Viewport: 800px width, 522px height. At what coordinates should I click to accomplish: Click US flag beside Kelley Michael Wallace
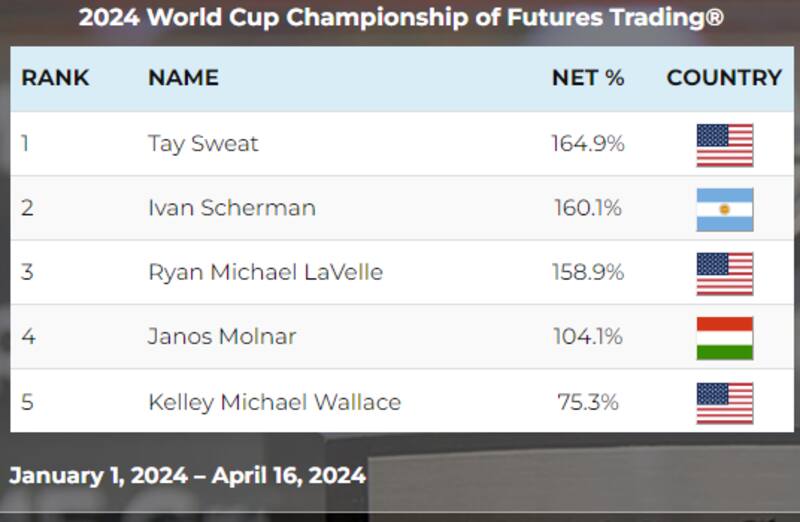[724, 403]
